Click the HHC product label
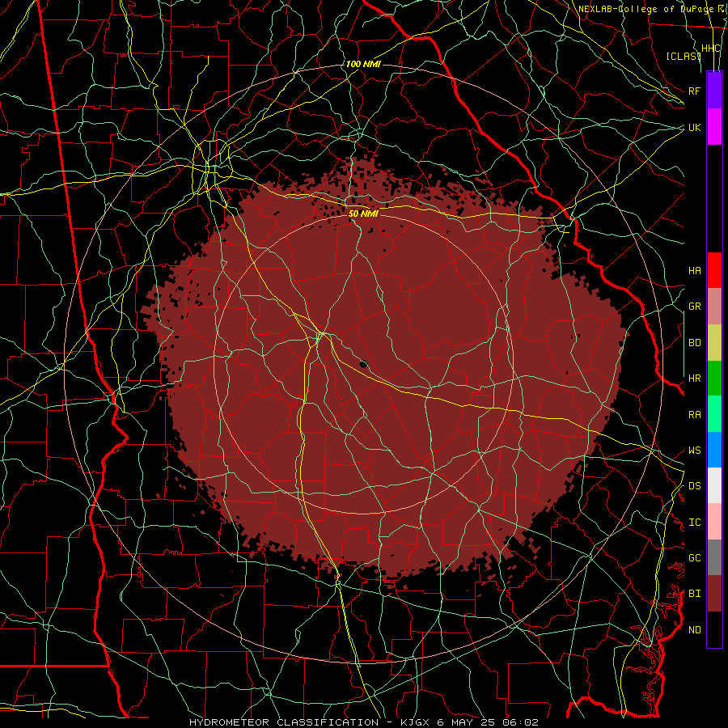The image size is (728, 728). pyautogui.click(x=711, y=49)
